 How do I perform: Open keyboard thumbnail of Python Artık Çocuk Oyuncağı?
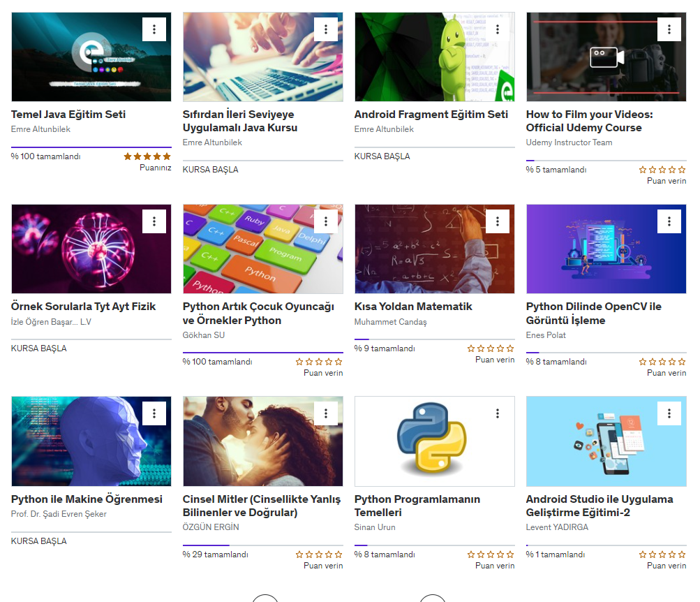coord(263,249)
